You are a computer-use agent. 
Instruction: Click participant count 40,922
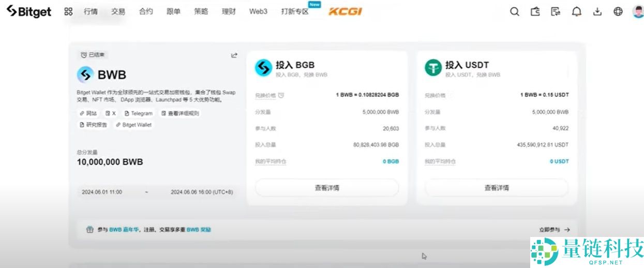(x=560, y=128)
